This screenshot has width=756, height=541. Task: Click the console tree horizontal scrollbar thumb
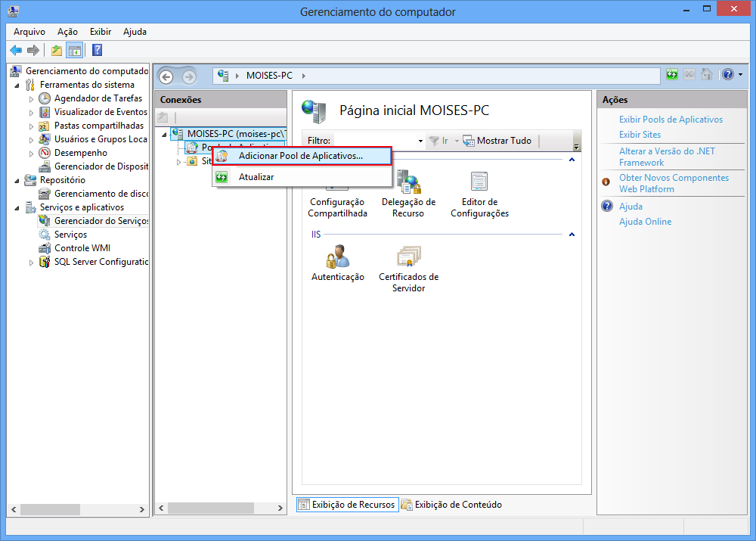(50, 509)
